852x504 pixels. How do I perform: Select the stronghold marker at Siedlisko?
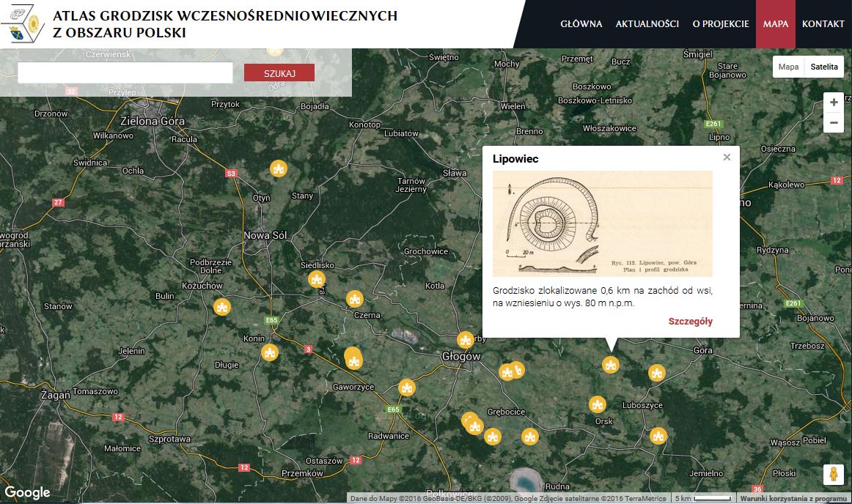pyautogui.click(x=316, y=279)
